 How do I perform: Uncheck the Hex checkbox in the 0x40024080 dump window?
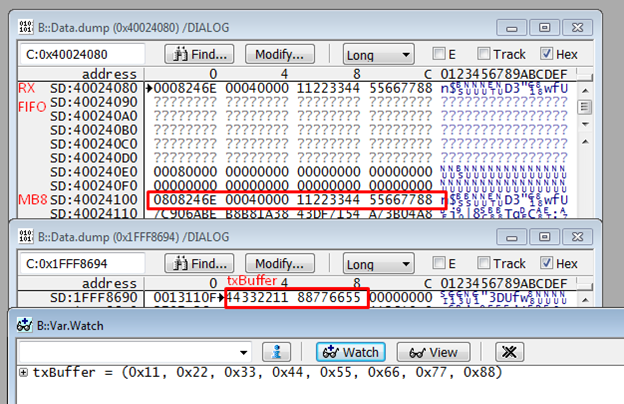[546, 53]
